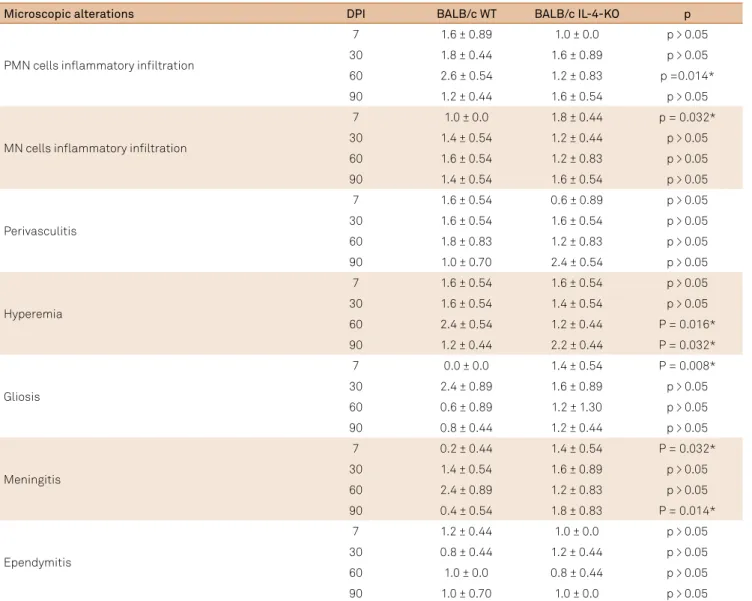Select the 'P = 0.016*' Hyperemia value
This screenshot has height=601, width=752.
687,325
